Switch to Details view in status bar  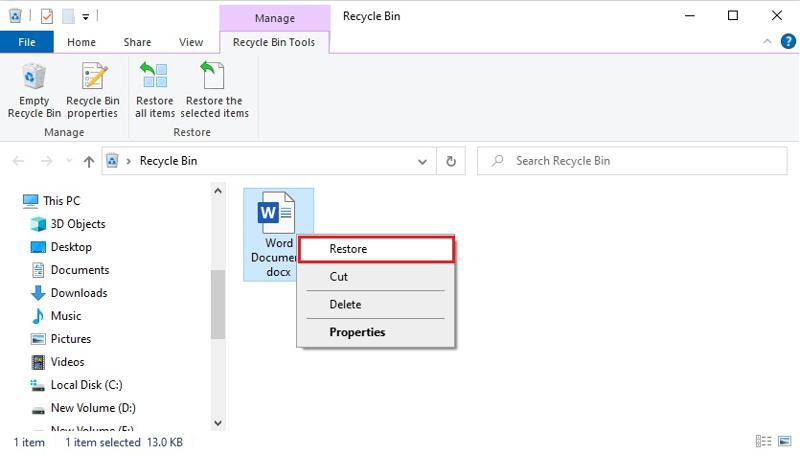click(763, 441)
